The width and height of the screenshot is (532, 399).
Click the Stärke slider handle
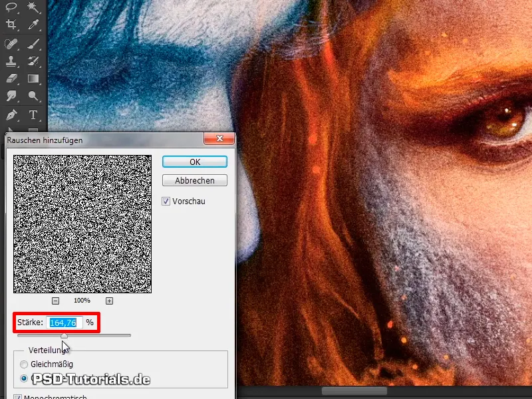[x=64, y=336]
